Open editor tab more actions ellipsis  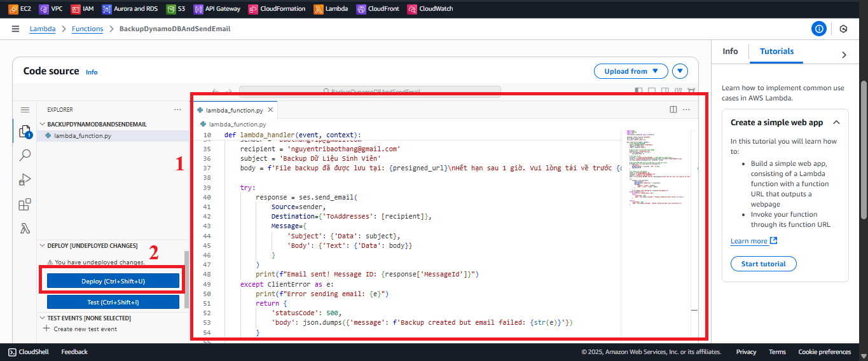(686, 109)
